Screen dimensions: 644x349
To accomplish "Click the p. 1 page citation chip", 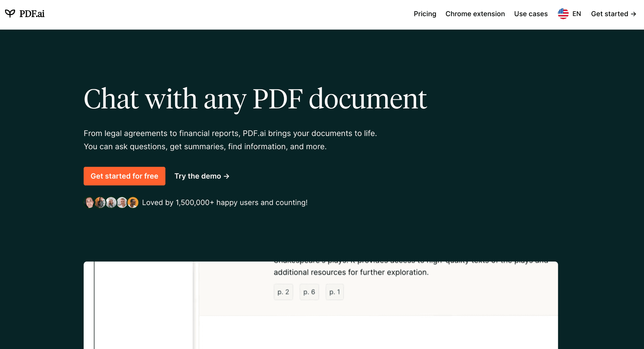I will coord(334,292).
